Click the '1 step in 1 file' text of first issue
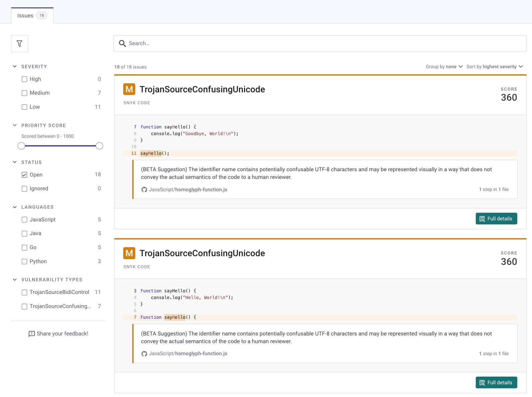Screen dimensions: 532x397 pyautogui.click(x=493, y=189)
